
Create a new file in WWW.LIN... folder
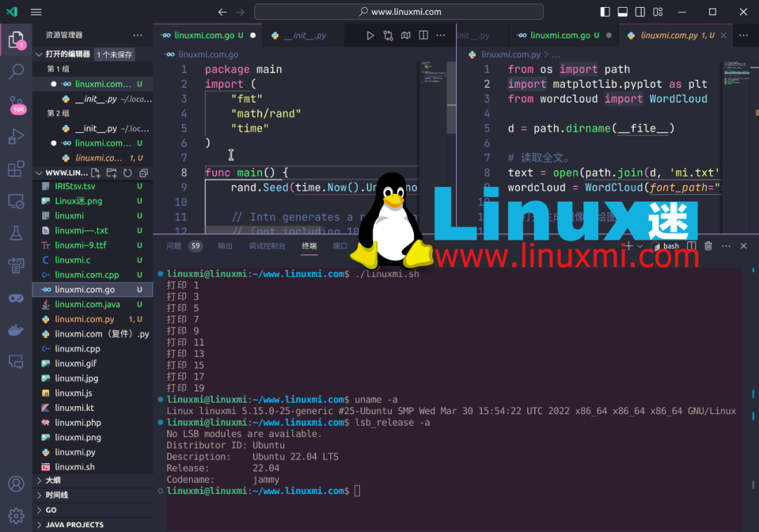pyautogui.click(x=96, y=173)
